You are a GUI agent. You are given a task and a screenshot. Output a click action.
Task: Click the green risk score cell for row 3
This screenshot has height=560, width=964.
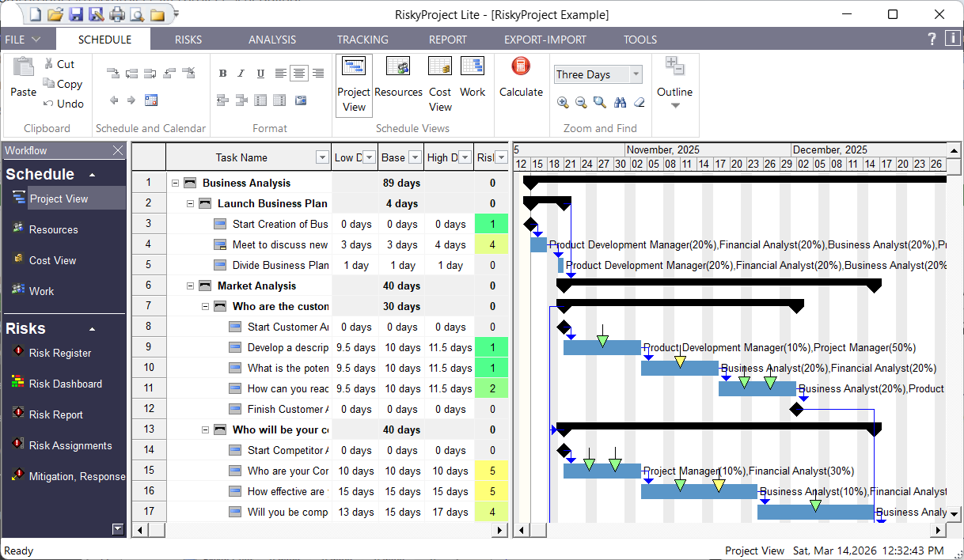491,223
